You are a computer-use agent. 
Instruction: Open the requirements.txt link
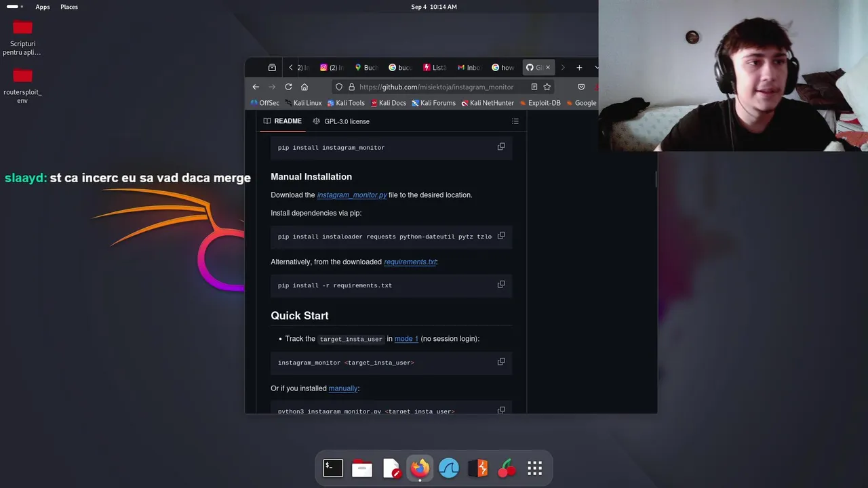coord(410,262)
